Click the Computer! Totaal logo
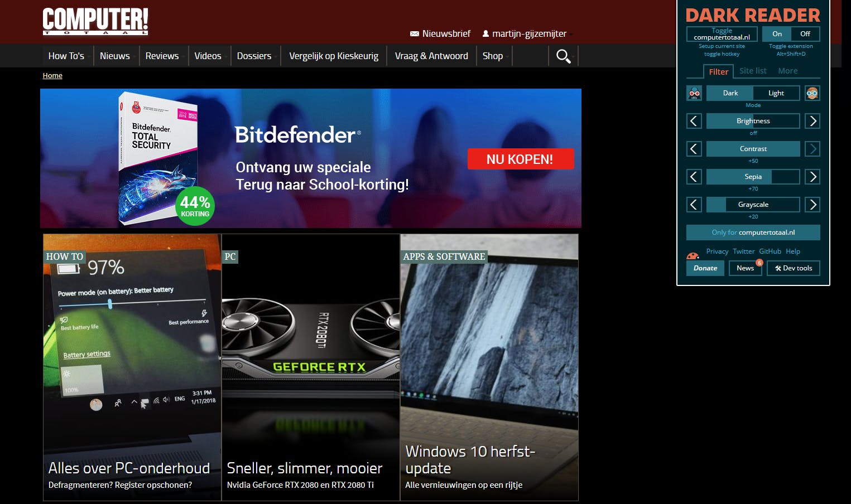 (x=95, y=22)
